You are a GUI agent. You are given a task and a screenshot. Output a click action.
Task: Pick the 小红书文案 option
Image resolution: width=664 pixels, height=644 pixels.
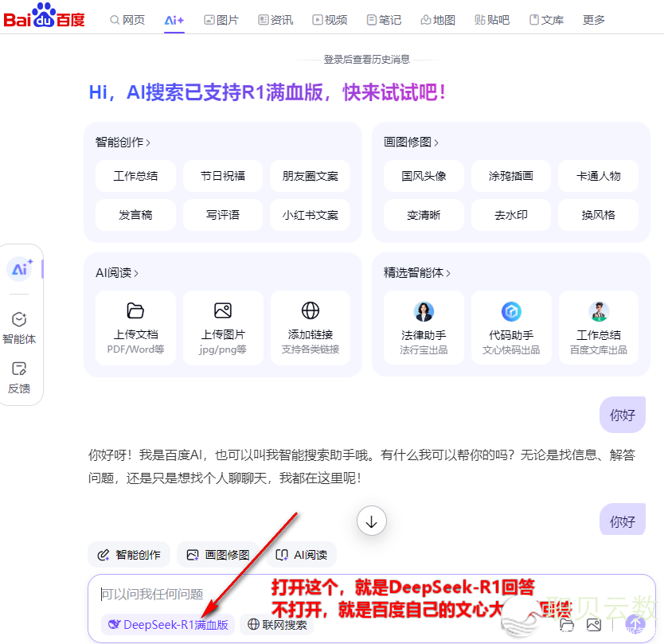pos(311,215)
